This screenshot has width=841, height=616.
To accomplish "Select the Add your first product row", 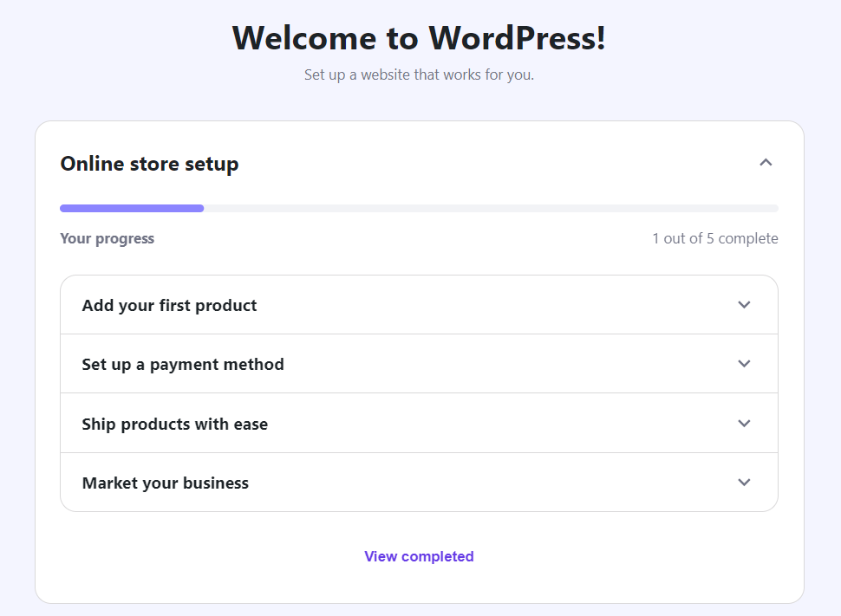I will click(419, 305).
